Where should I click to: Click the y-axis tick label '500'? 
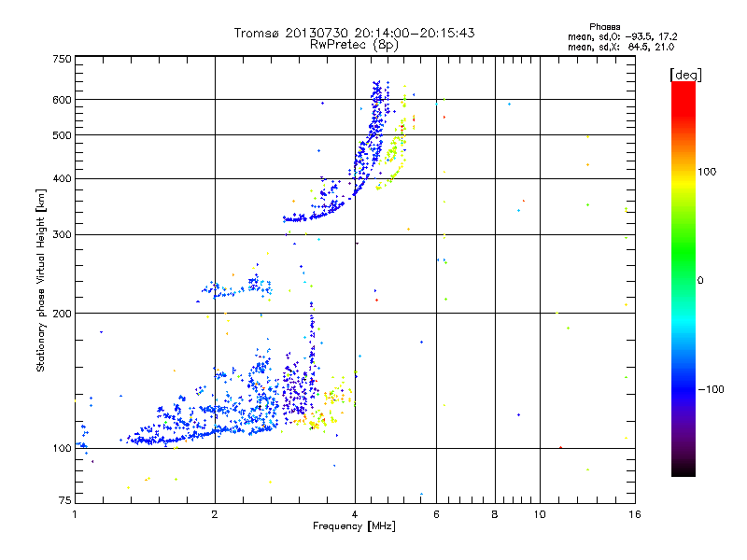click(x=62, y=135)
